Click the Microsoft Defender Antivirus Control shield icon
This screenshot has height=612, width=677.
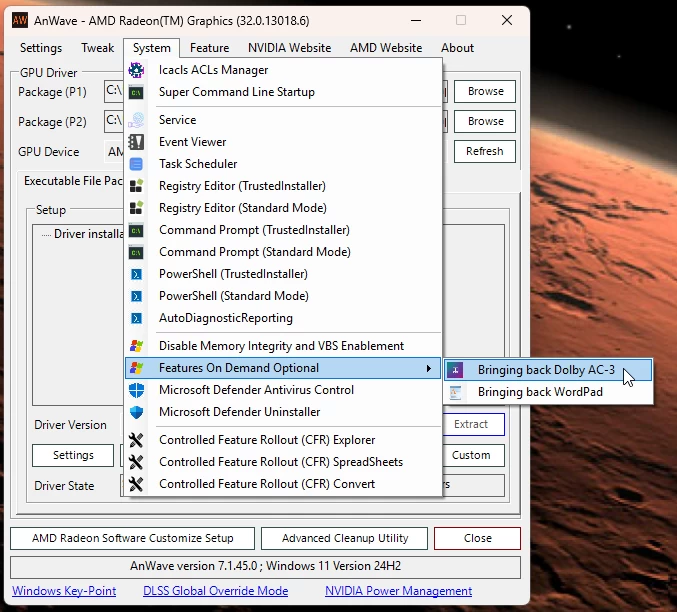coord(137,390)
